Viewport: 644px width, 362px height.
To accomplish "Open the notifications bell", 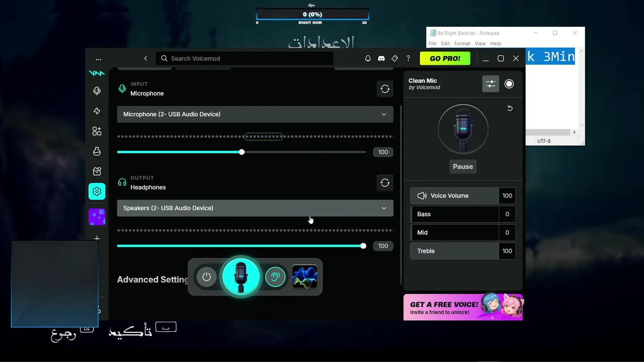I will click(x=368, y=58).
